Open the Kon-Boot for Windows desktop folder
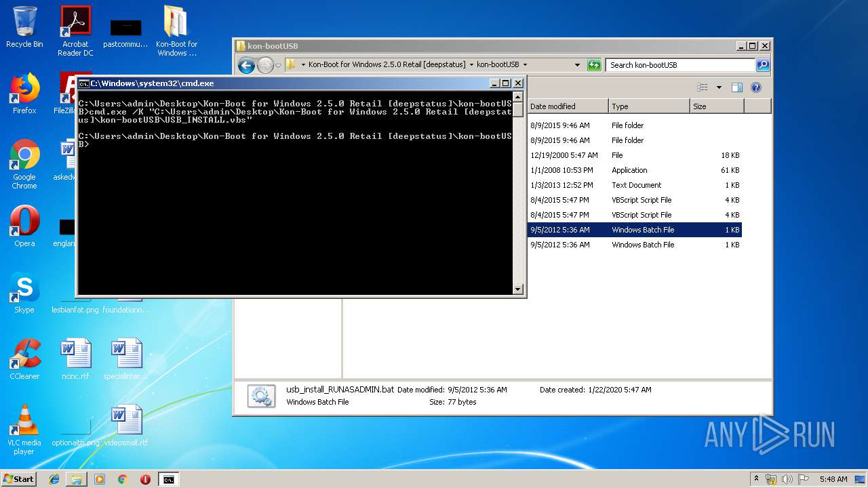The image size is (868, 488). (176, 32)
